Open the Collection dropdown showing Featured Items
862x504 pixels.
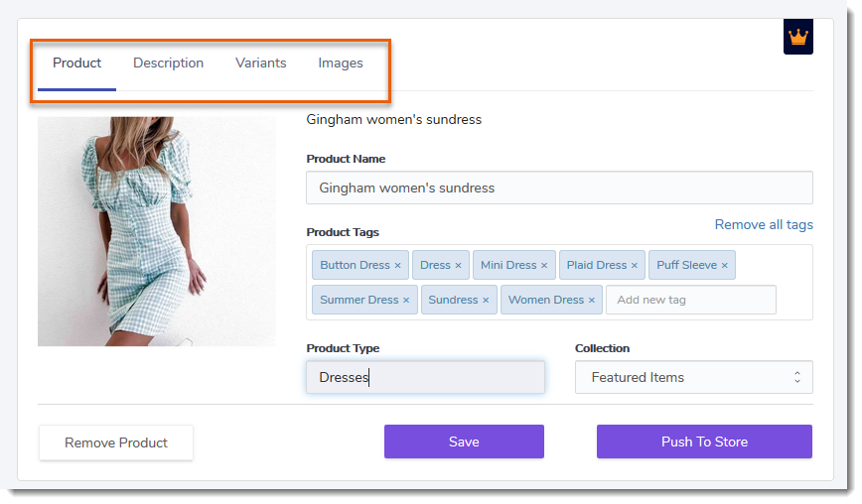point(694,377)
